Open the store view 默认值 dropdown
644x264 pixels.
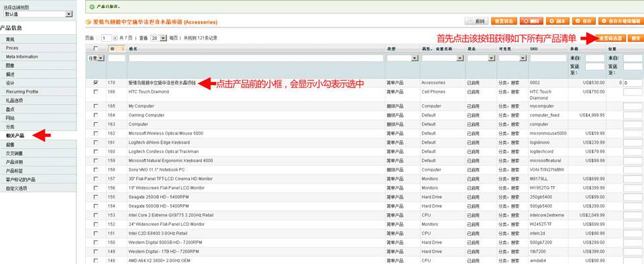[x=38, y=14]
